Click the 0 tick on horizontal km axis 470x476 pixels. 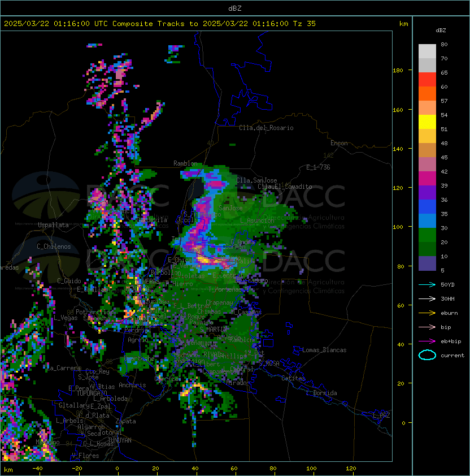tap(117, 469)
